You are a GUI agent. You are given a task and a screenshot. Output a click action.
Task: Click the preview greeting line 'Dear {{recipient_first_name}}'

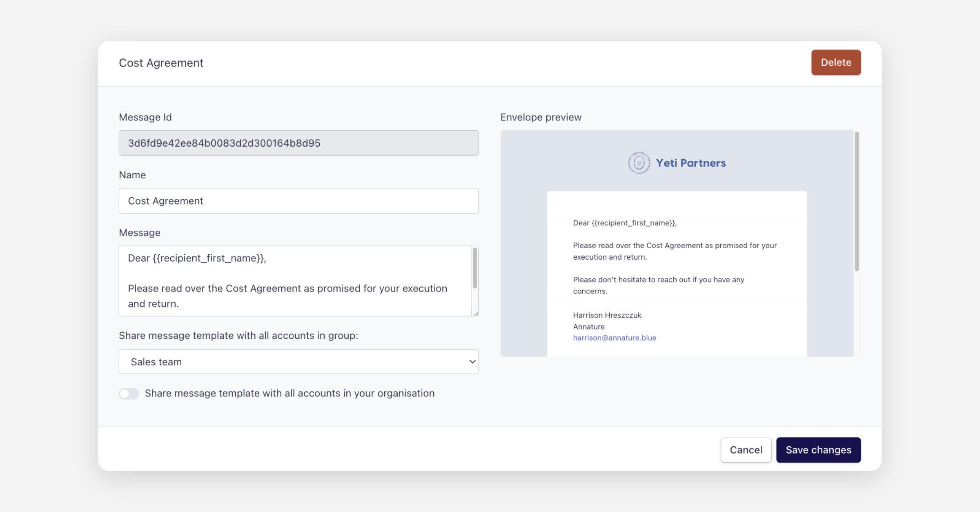(624, 223)
